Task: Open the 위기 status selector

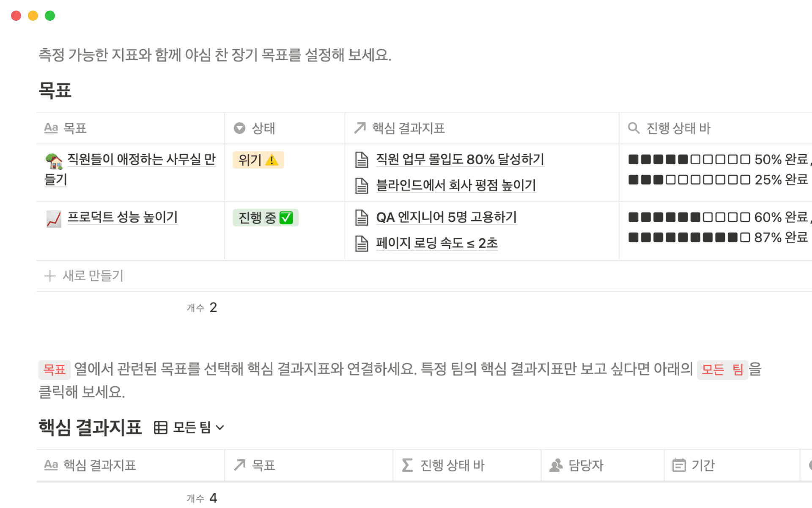Action: coord(258,160)
